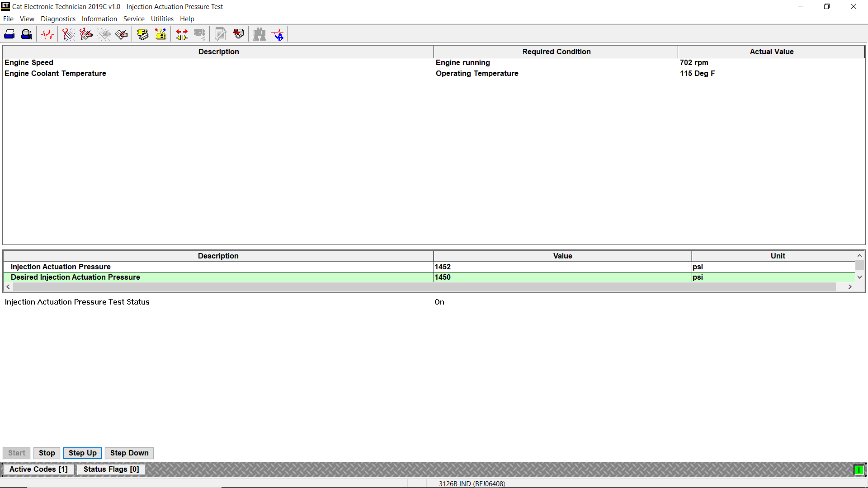This screenshot has width=868, height=488.
Task: Click the 1450 desired pressure value cell
Action: [x=562, y=277]
